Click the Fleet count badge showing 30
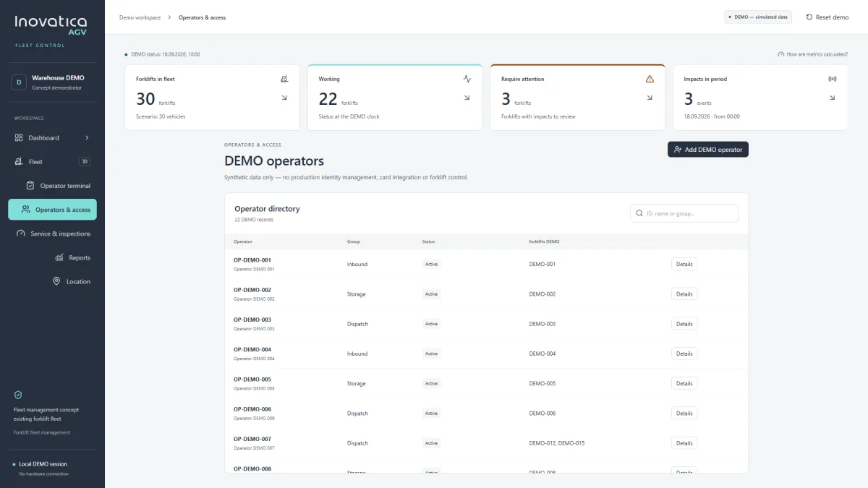The width and height of the screenshot is (868, 488). coord(85,162)
